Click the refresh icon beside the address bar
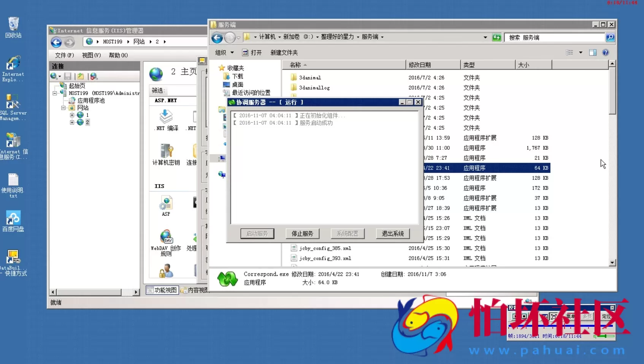 tap(496, 37)
